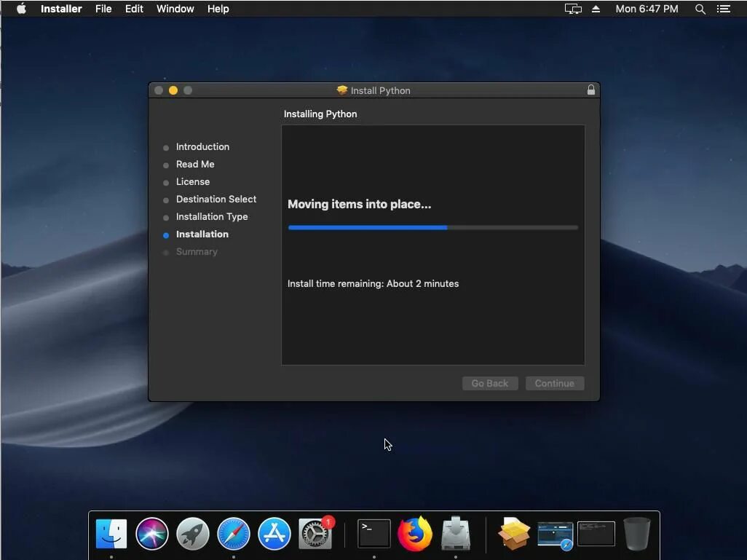
Task: Select the License step
Action: (x=192, y=181)
